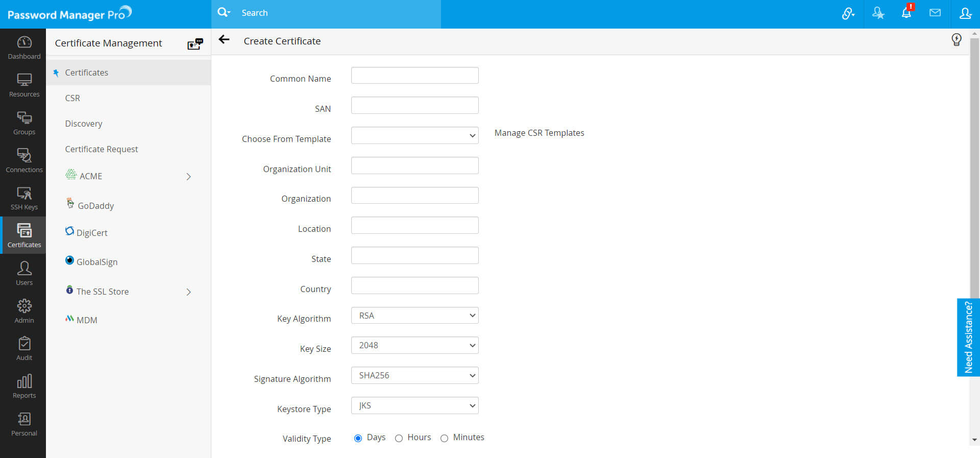This screenshot has width=980, height=458.
Task: Click the Organization input field
Action: pyautogui.click(x=414, y=195)
